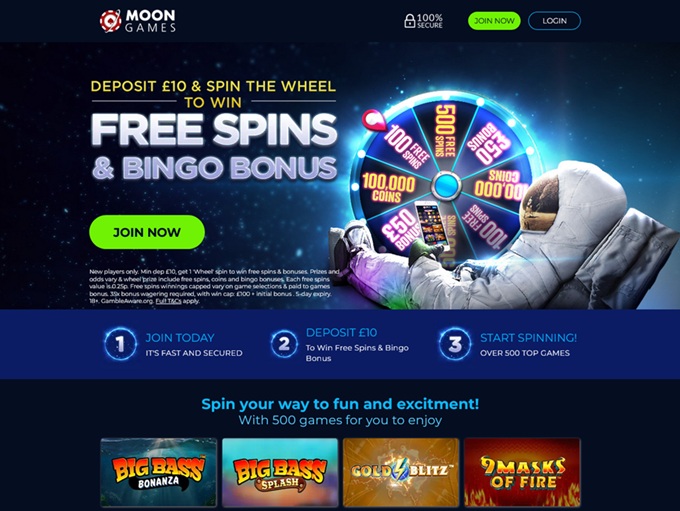Click the step 3 circle icon

(454, 344)
